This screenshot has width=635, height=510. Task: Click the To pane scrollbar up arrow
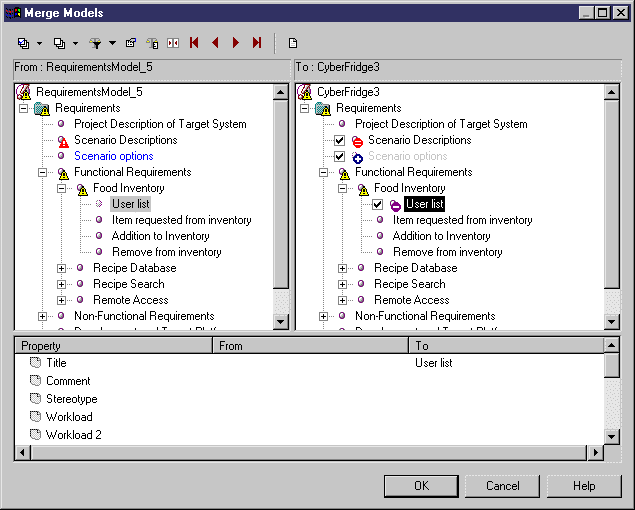[x=612, y=92]
